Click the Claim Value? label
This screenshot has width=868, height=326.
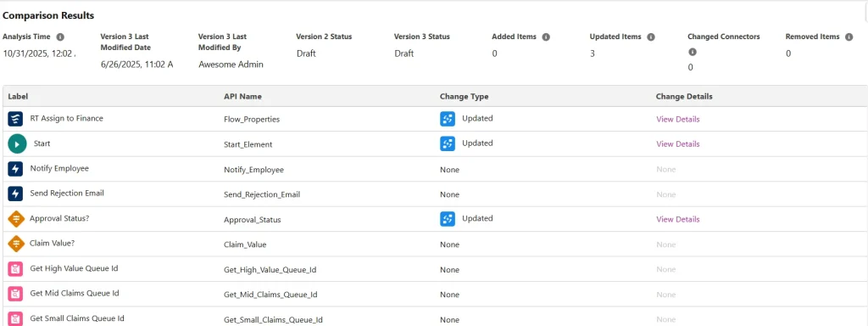(x=52, y=244)
